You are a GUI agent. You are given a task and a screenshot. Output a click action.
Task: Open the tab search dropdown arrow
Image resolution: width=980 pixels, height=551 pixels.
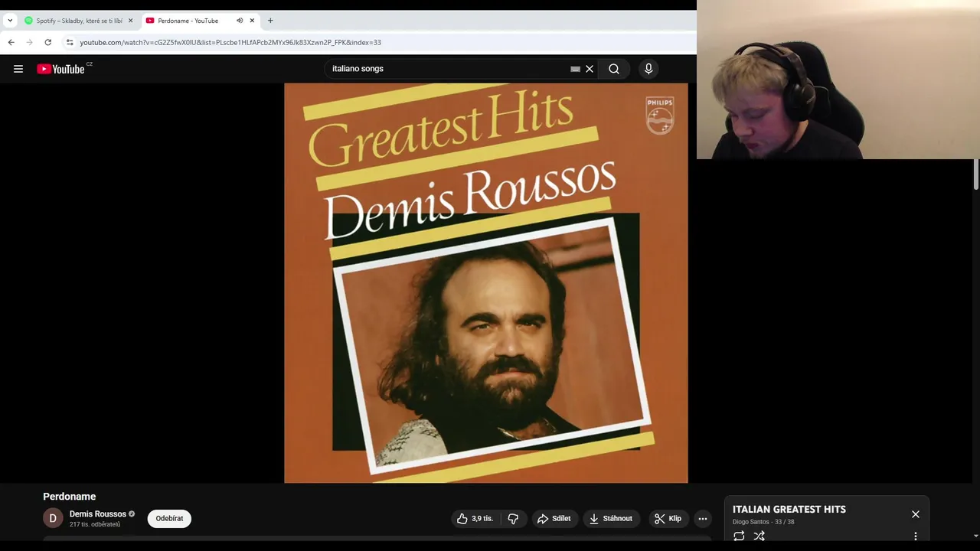[x=10, y=21]
